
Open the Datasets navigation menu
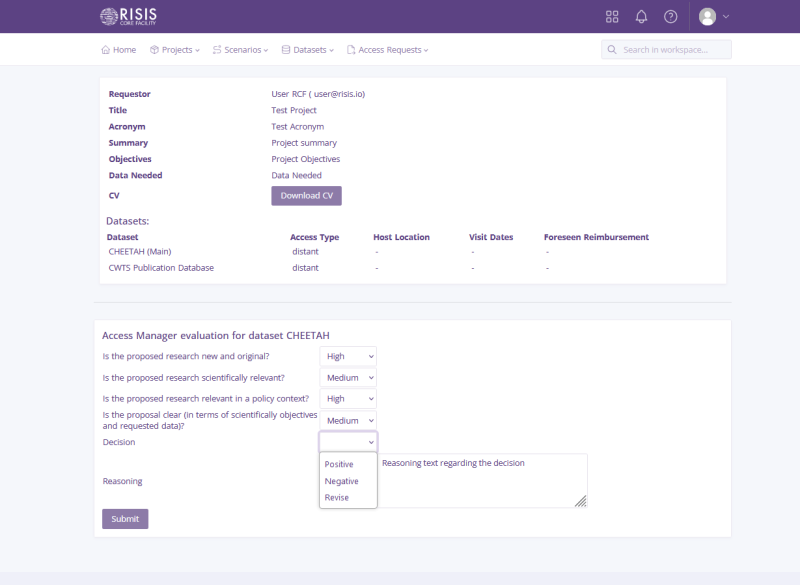pyautogui.click(x=308, y=49)
